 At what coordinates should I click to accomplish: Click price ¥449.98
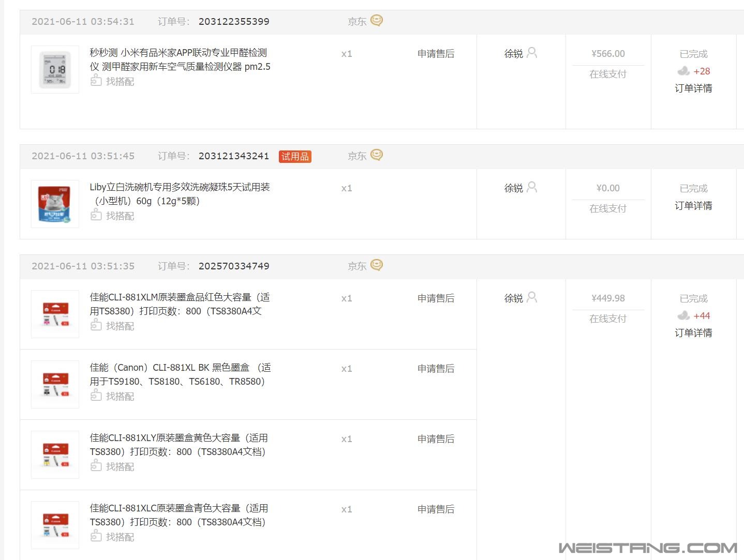tap(608, 298)
